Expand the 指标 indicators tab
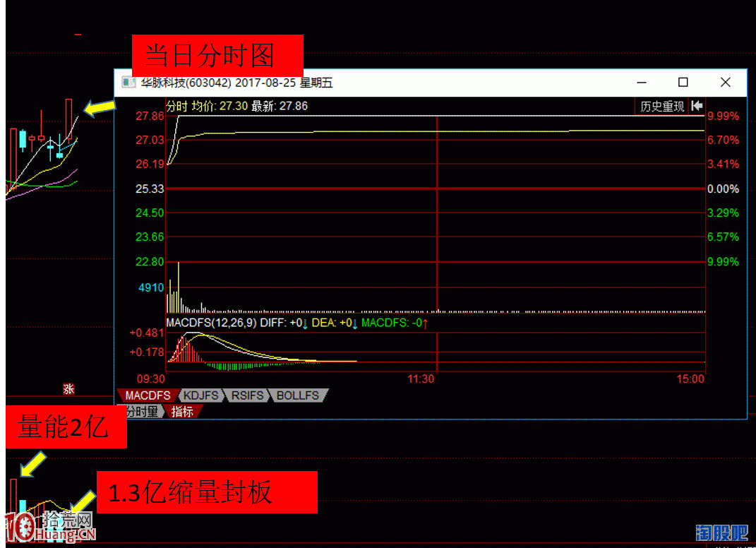 click(x=183, y=411)
